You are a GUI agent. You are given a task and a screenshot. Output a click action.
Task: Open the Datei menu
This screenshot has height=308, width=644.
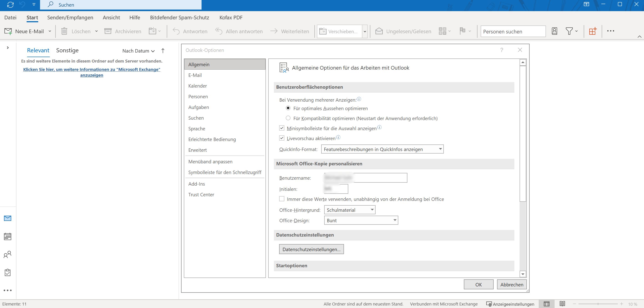point(10,18)
